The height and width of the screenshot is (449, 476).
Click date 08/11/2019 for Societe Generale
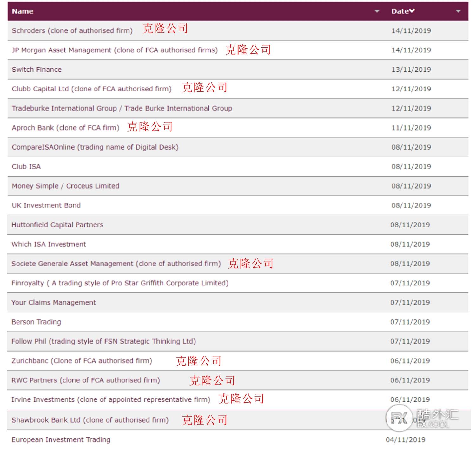[x=410, y=264]
